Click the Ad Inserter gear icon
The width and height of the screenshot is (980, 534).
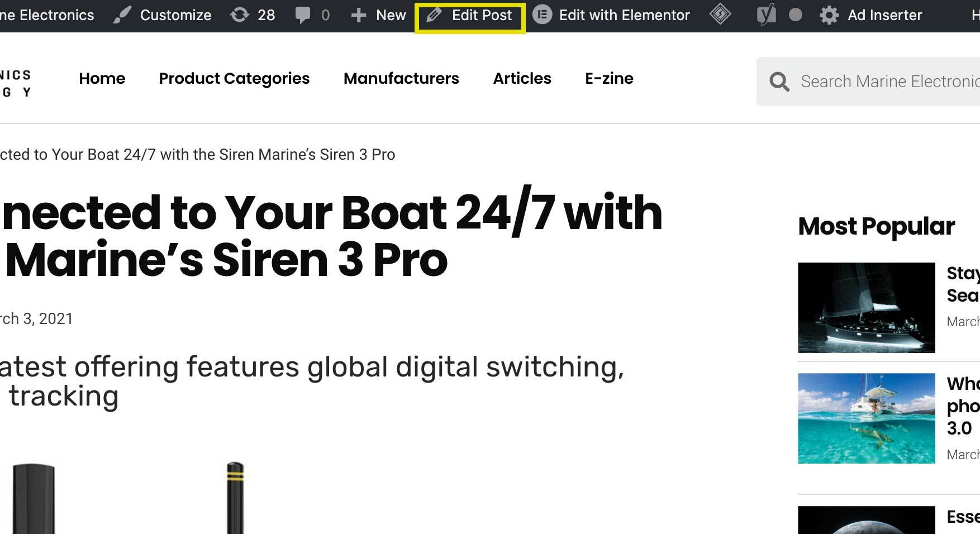[x=829, y=15]
